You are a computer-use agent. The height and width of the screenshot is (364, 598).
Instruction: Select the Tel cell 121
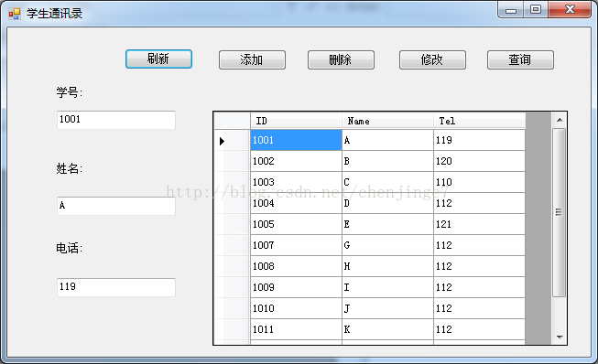point(479,224)
